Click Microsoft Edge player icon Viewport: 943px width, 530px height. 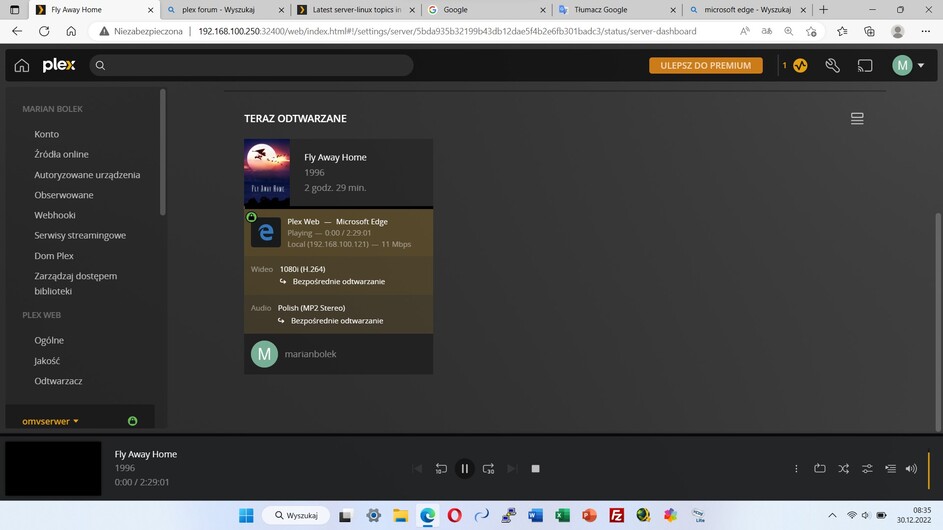point(265,232)
